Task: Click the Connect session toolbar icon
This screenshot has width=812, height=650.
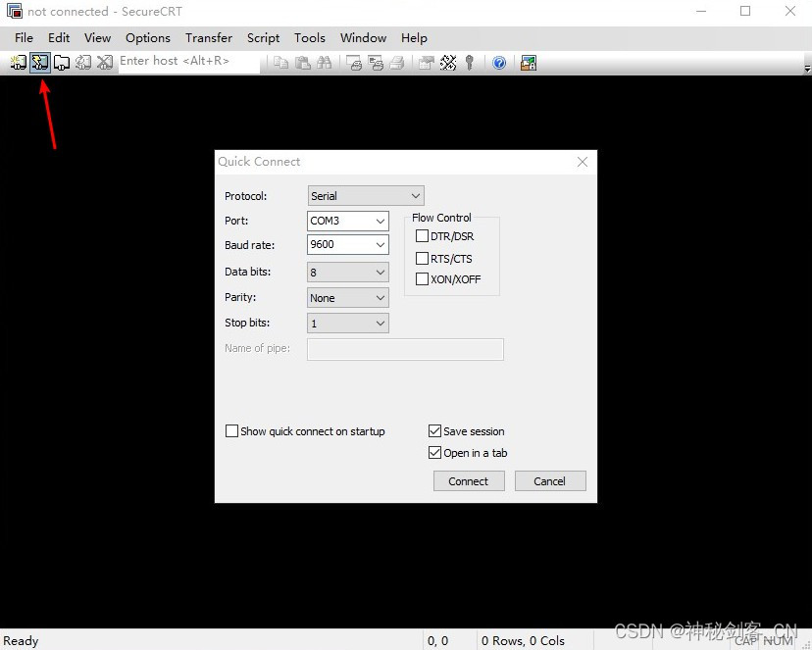Action: point(18,63)
